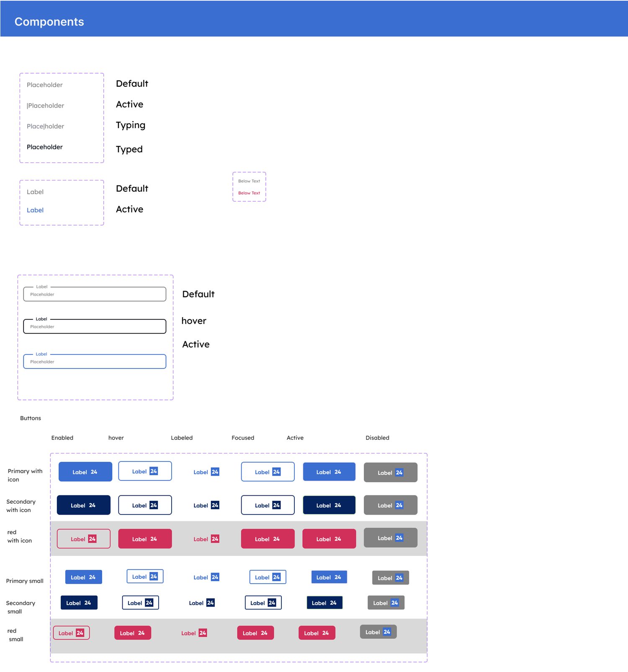Viewport: 628px width, 672px height.
Task: Click the 24 icon in Primary with icon Disabled button
Action: point(399,472)
